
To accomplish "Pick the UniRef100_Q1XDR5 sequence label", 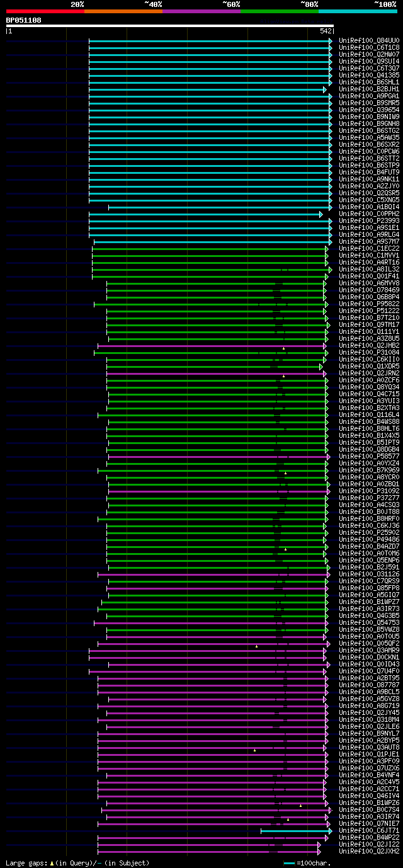I will point(369,366).
